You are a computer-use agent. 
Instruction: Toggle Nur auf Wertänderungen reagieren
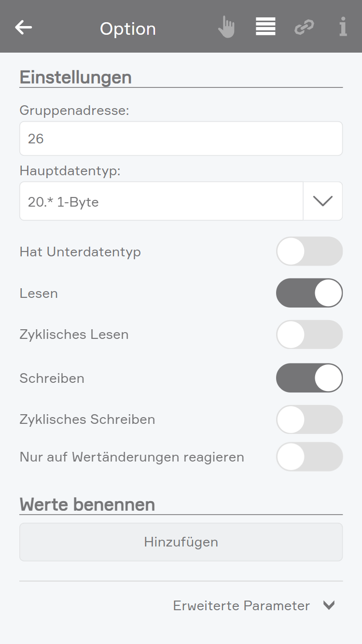click(x=309, y=457)
